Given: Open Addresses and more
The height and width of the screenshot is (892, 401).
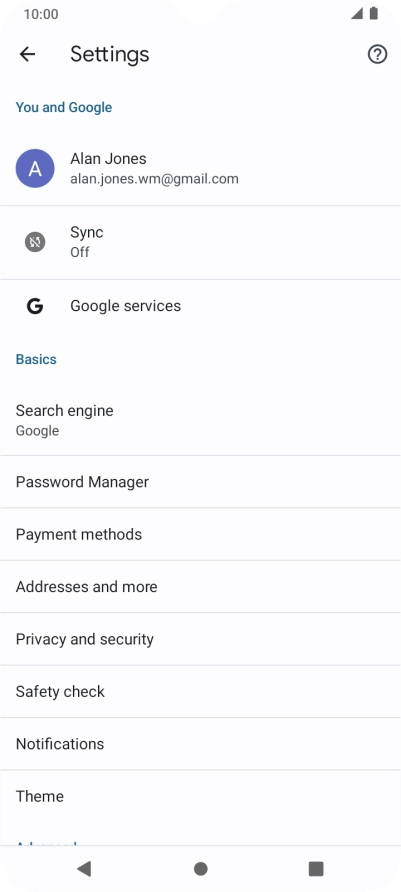Looking at the screenshot, I should 200,587.
